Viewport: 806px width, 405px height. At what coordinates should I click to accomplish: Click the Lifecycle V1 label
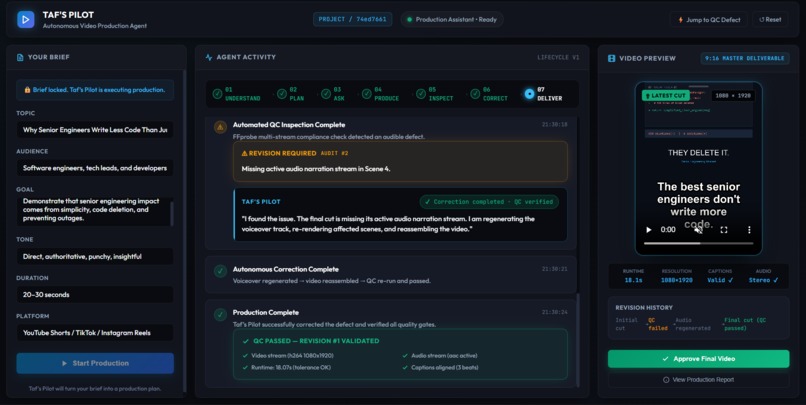(x=558, y=58)
